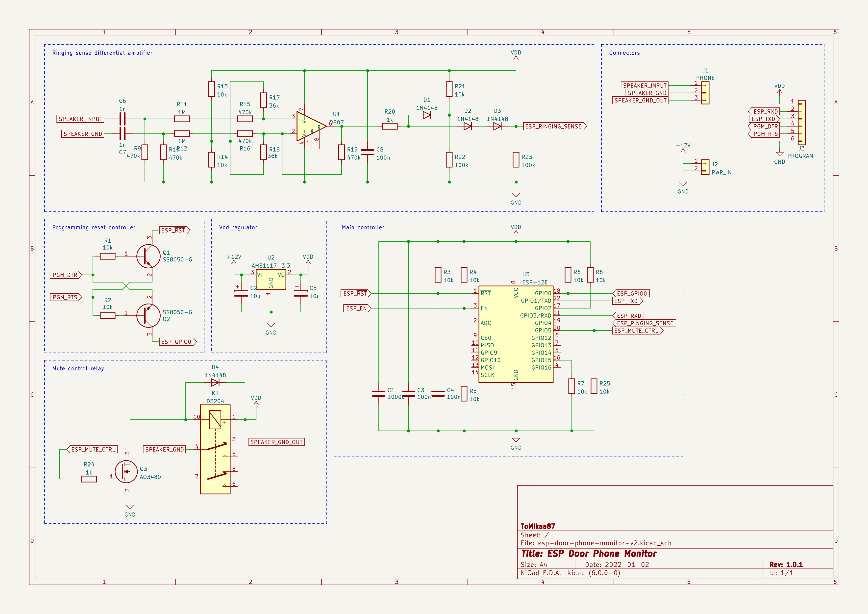This screenshot has height=614, width=868.
Task: Click the ESP_RINGING_SENSE output label near D3
Action: [554, 126]
